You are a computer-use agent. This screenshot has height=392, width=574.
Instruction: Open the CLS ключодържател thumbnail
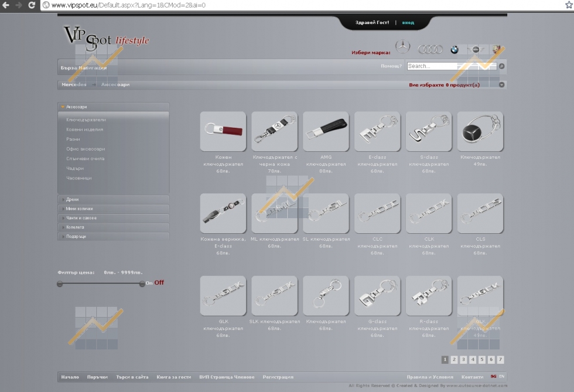tap(480, 213)
